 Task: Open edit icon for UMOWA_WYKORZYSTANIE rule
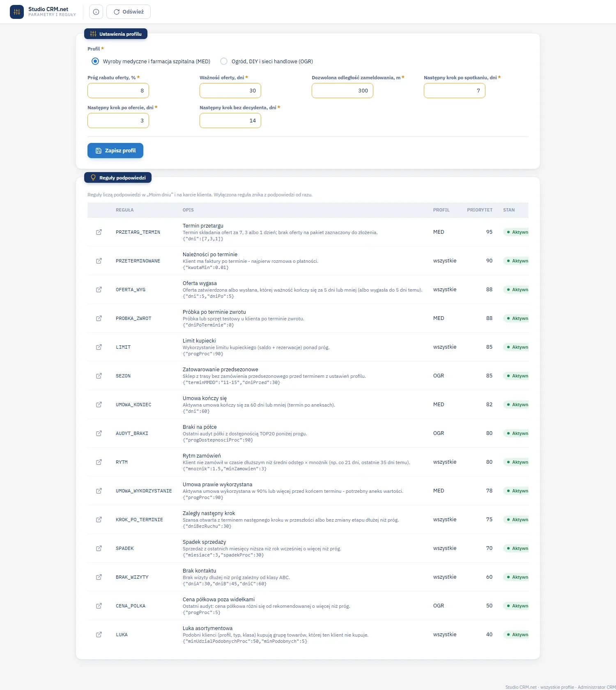tap(99, 491)
